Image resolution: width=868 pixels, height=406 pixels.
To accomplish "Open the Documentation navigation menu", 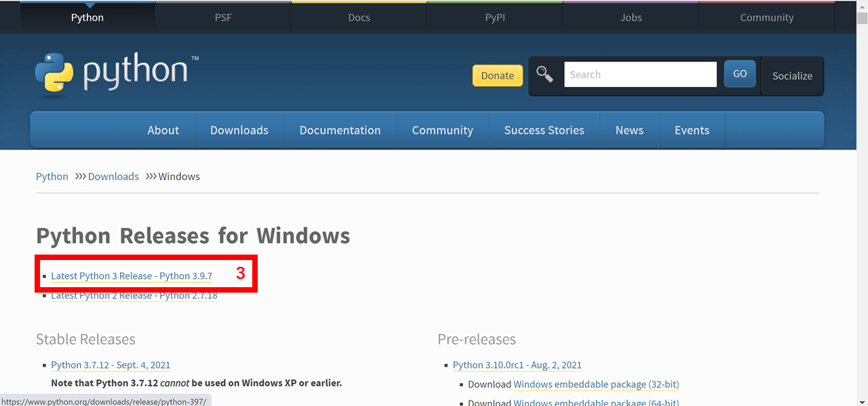I will (340, 130).
